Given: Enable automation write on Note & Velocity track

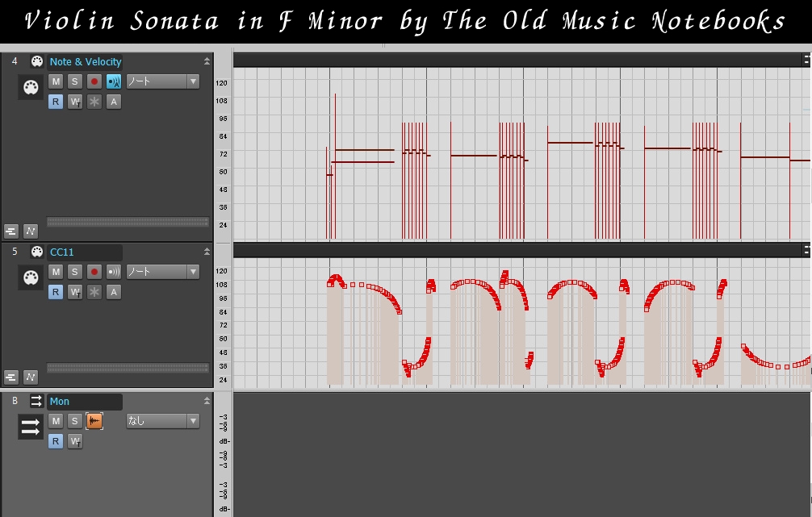Looking at the screenshot, I should point(74,102).
